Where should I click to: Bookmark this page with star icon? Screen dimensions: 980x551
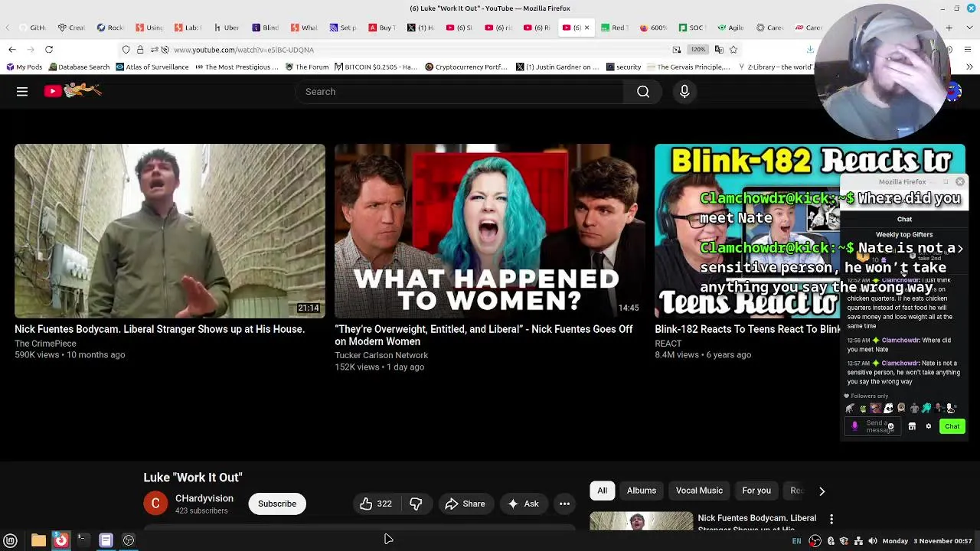point(733,50)
